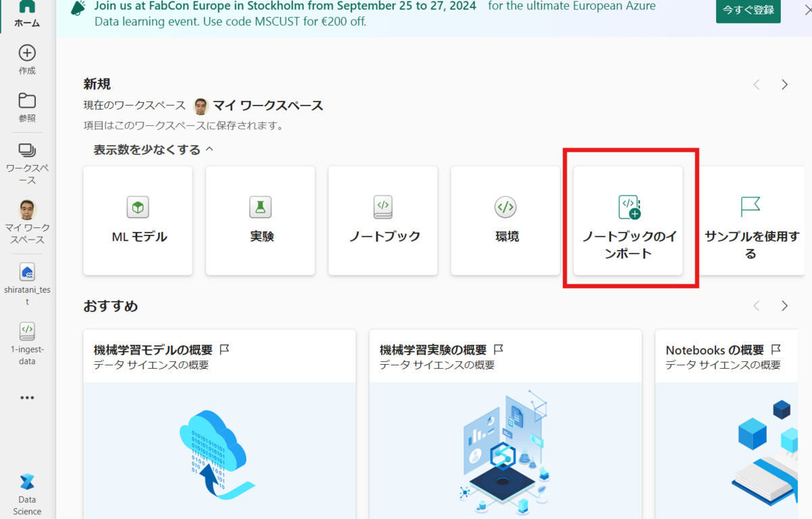
Task: Click the おすすめ section heading
Action: [110, 306]
